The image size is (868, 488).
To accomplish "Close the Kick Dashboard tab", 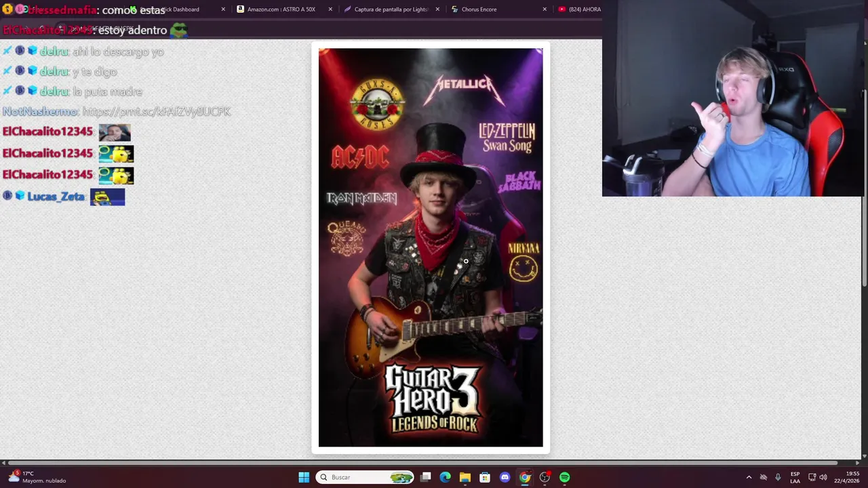I will pos(223,9).
